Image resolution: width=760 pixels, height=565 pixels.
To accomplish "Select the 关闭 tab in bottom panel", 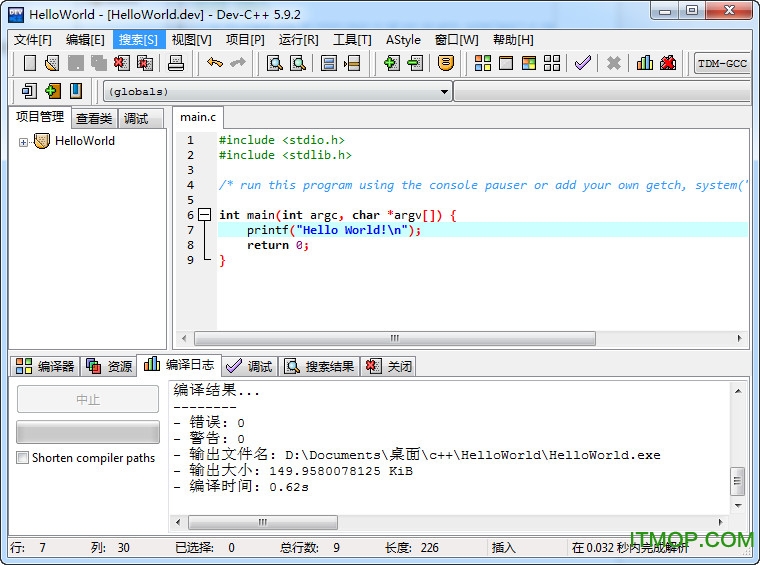I will (x=389, y=366).
